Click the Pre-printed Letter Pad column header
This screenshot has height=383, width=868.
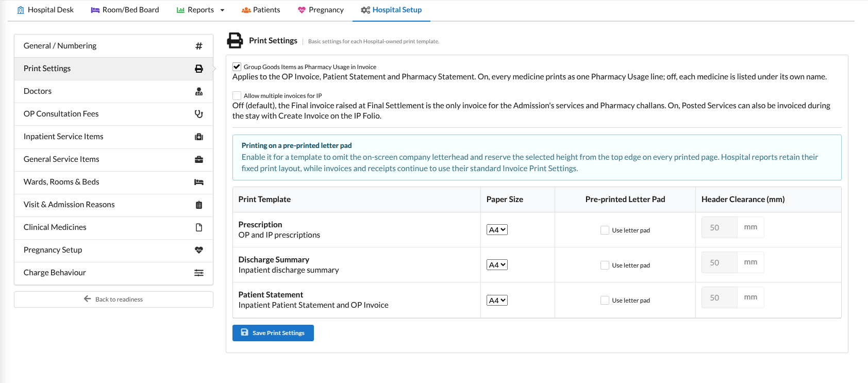625,199
